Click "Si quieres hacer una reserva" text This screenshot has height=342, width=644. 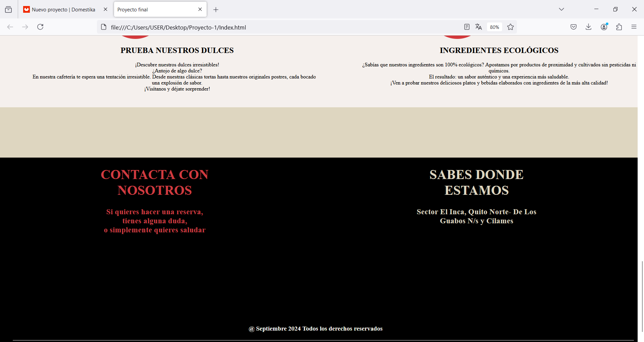tap(154, 212)
